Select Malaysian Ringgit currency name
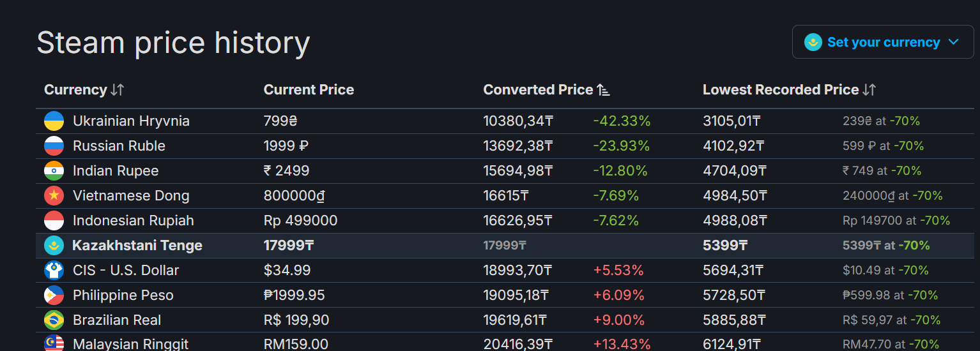This screenshot has width=980, height=351. (x=130, y=344)
